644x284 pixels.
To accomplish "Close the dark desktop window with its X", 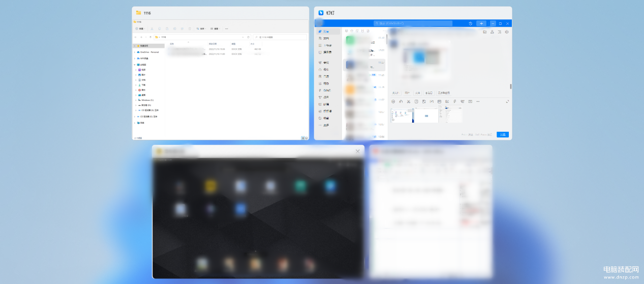I will click(x=358, y=151).
